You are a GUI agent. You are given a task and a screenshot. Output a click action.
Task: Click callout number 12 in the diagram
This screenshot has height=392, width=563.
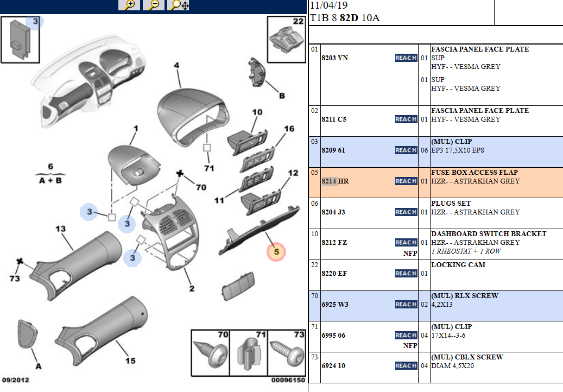tap(293, 173)
